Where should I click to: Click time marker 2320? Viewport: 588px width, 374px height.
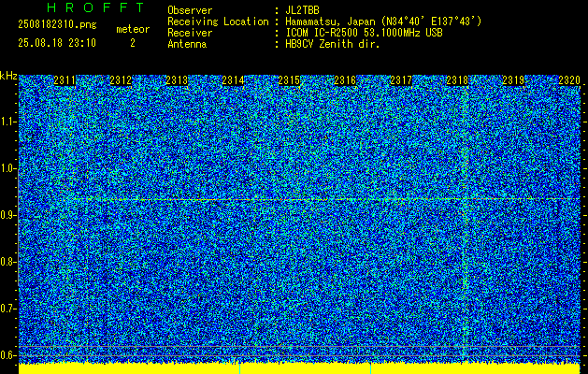[x=569, y=80]
